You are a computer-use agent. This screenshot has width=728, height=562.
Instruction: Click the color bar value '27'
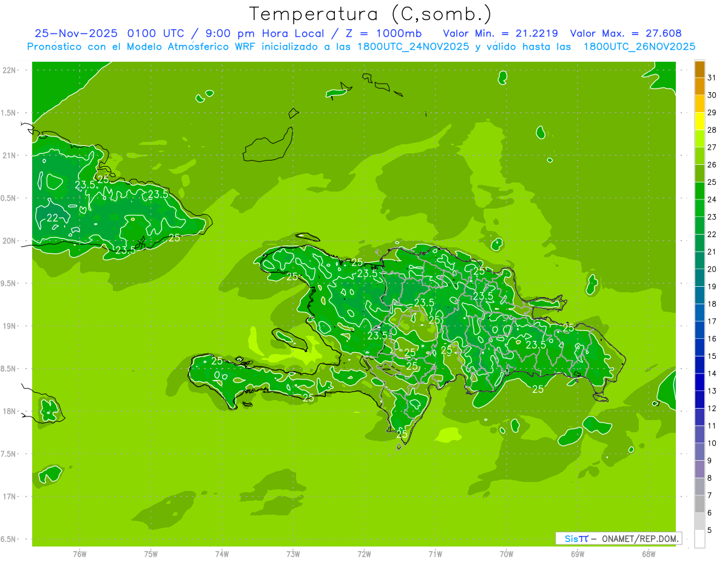point(712,147)
